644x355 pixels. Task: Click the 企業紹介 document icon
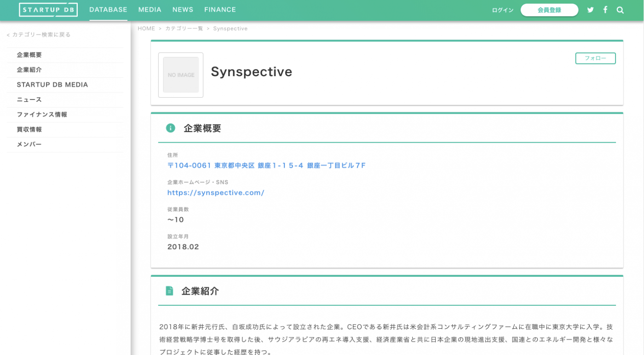169,291
